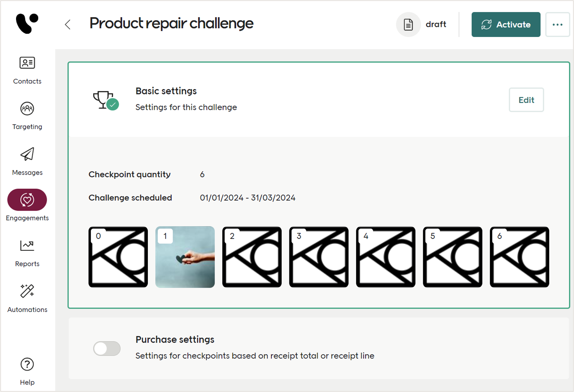Click the Basic settings trophy icon

pos(104,100)
